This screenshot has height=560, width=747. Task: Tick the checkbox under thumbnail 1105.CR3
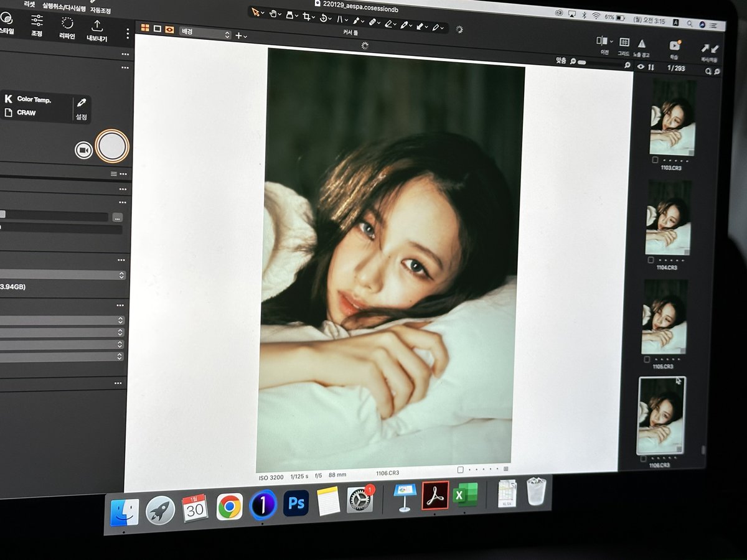tap(647, 359)
